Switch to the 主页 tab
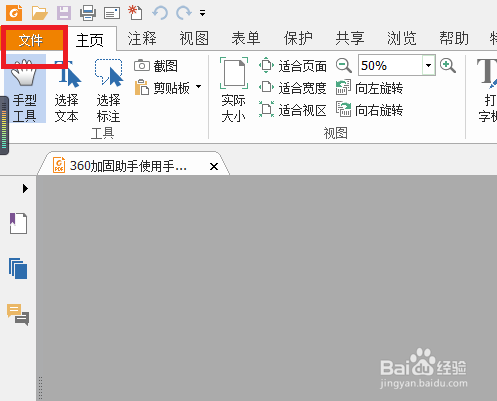 pyautogui.click(x=90, y=40)
